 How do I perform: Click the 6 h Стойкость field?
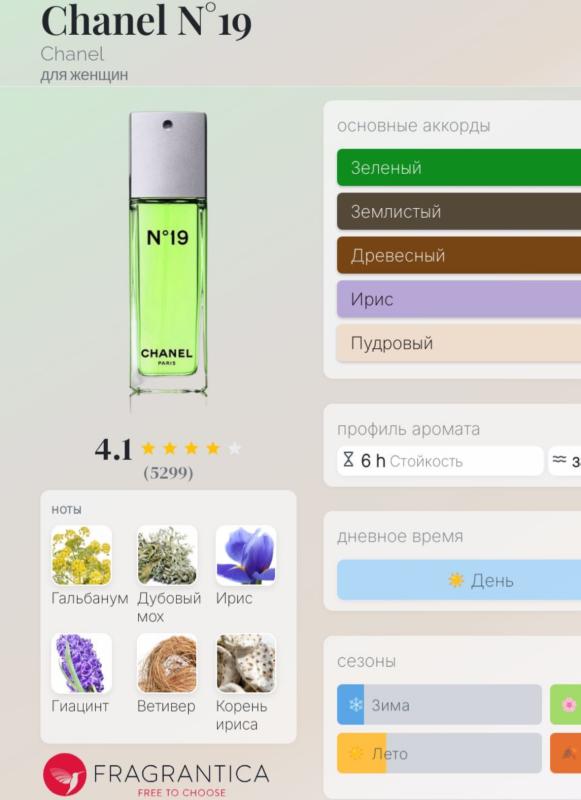(440, 461)
